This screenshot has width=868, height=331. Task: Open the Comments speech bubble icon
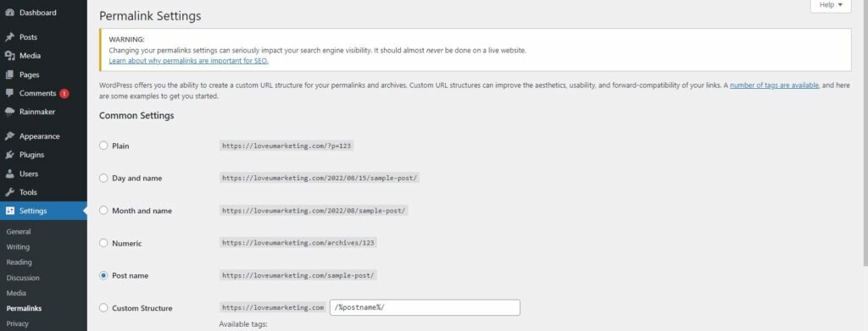point(9,93)
